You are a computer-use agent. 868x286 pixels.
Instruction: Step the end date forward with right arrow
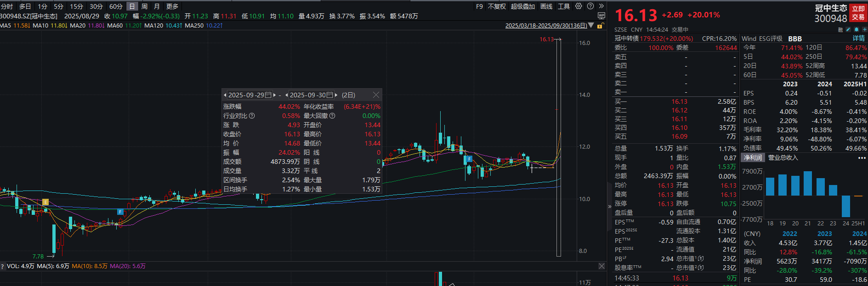click(x=336, y=95)
